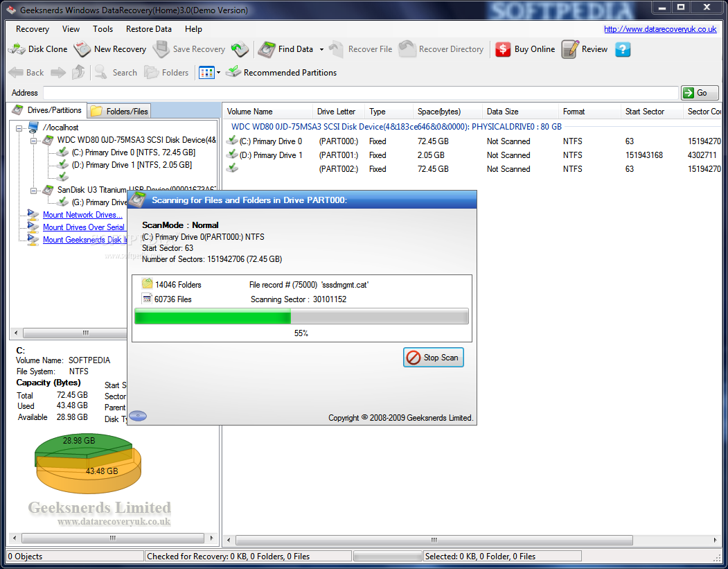Click the view mode grid icon
Viewport: 728px width, 569px height.
(x=206, y=73)
